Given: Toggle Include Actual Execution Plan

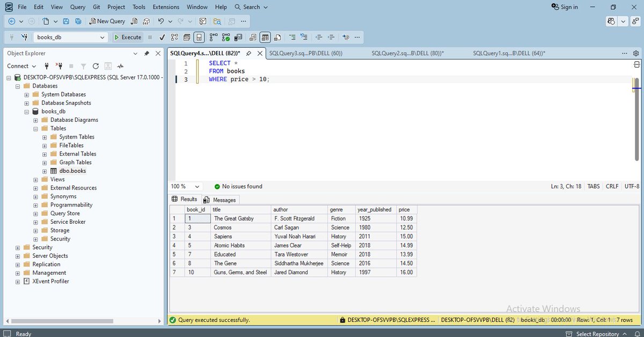Looking at the screenshot, I should click(x=213, y=37).
